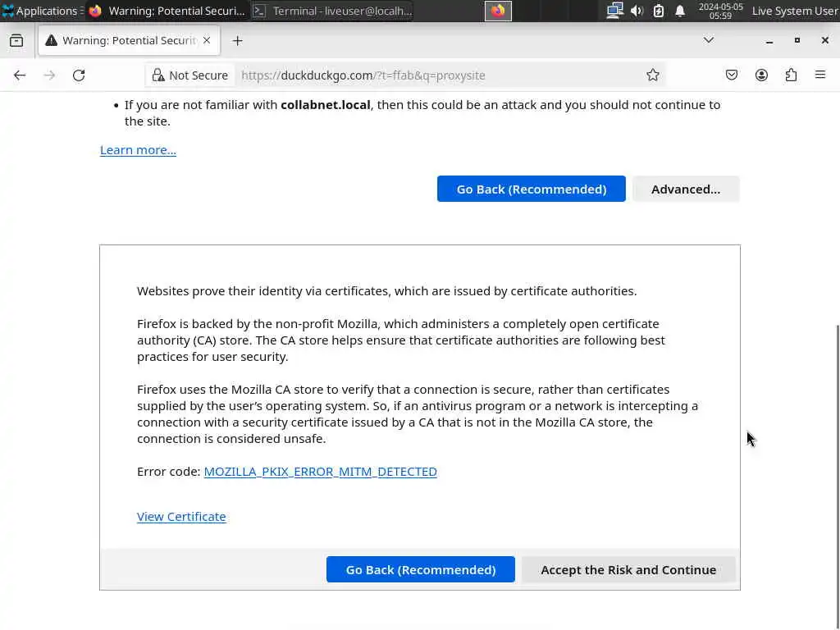The height and width of the screenshot is (630, 840).
Task: Reload the page with the refresh icon
Action: pos(79,75)
